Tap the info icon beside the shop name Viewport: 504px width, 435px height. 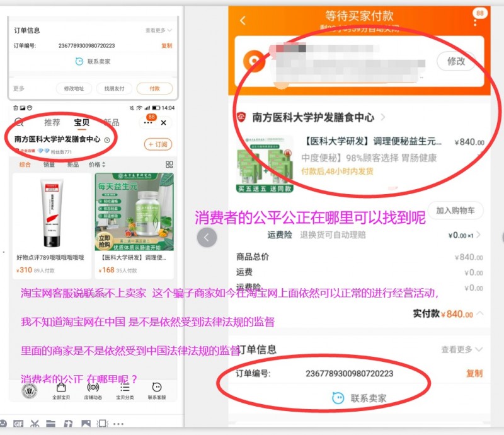(107, 140)
